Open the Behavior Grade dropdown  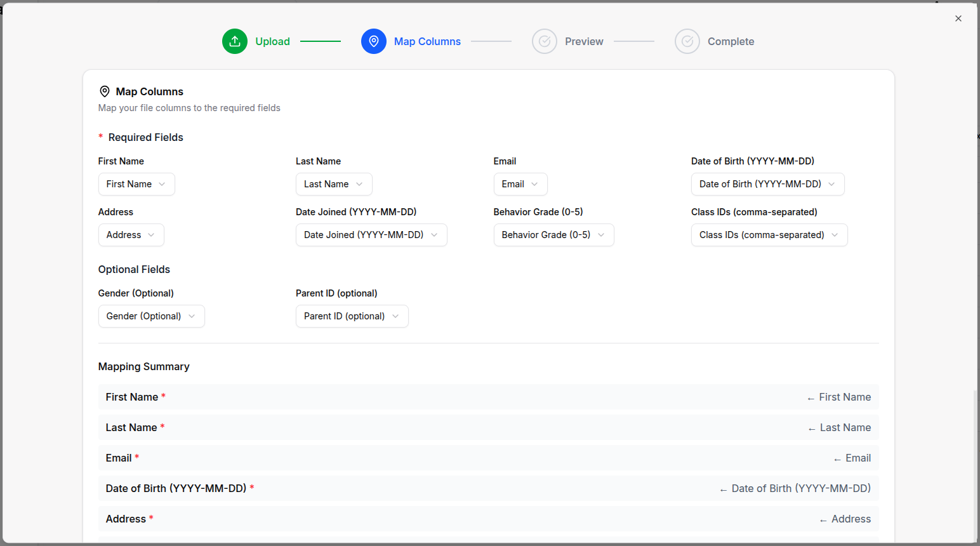pos(553,234)
